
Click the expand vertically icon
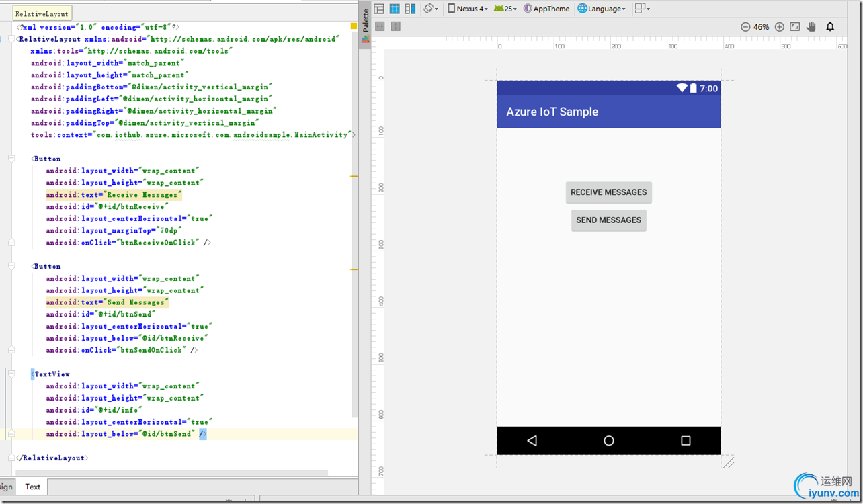click(x=395, y=26)
